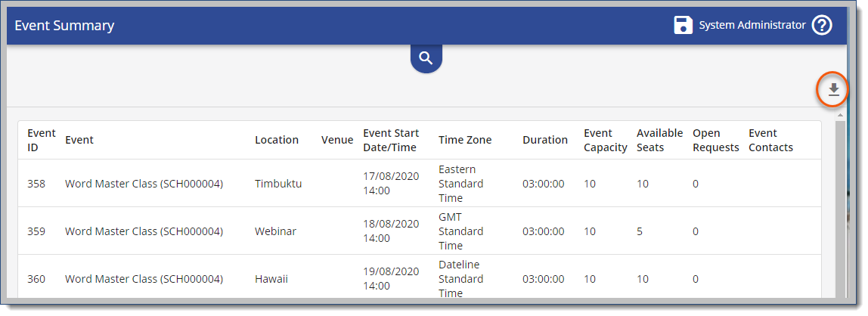868x316 pixels.
Task: Select the row for event 358
Action: tap(419, 184)
